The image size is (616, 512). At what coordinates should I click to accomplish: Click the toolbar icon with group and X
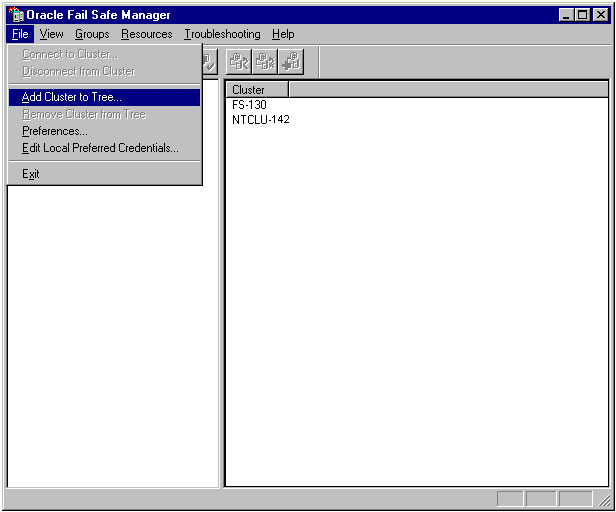265,62
